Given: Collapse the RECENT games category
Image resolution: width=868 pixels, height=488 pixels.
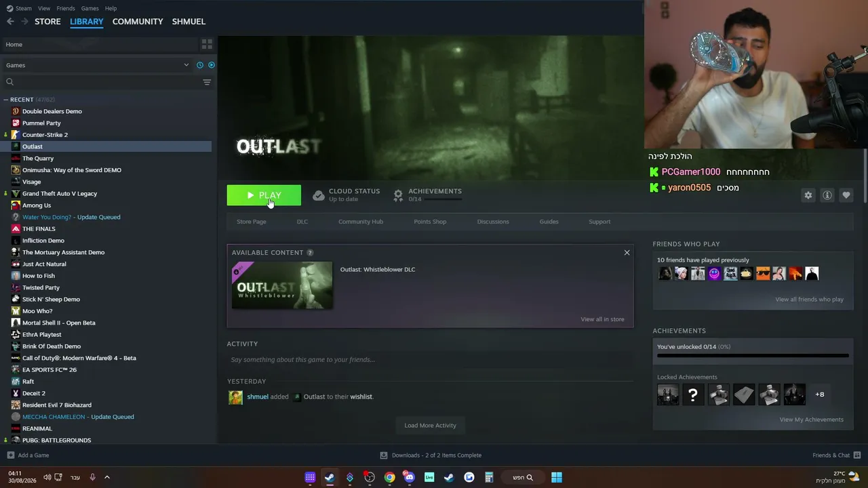Looking at the screenshot, I should pyautogui.click(x=5, y=100).
